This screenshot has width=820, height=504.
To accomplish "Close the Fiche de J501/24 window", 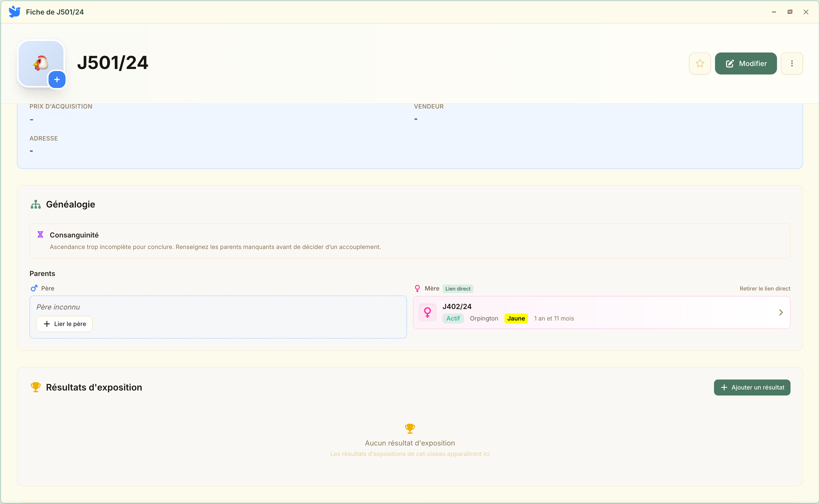I will [x=806, y=12].
